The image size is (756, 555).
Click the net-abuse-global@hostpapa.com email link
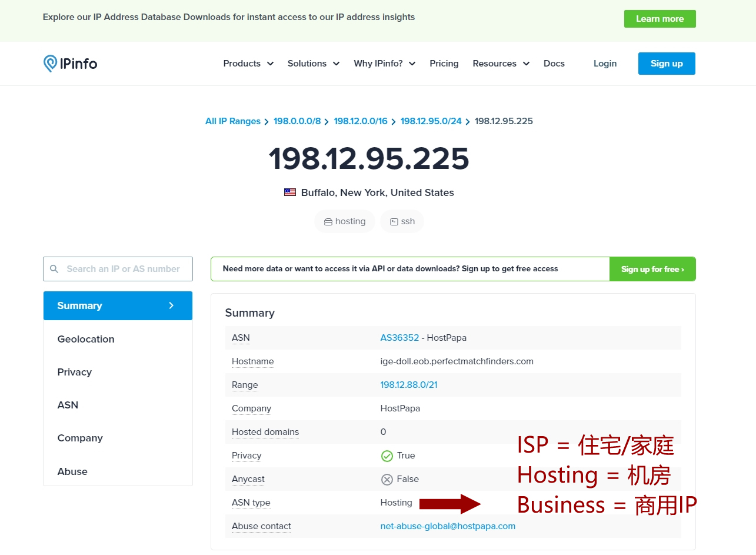pyautogui.click(x=448, y=526)
